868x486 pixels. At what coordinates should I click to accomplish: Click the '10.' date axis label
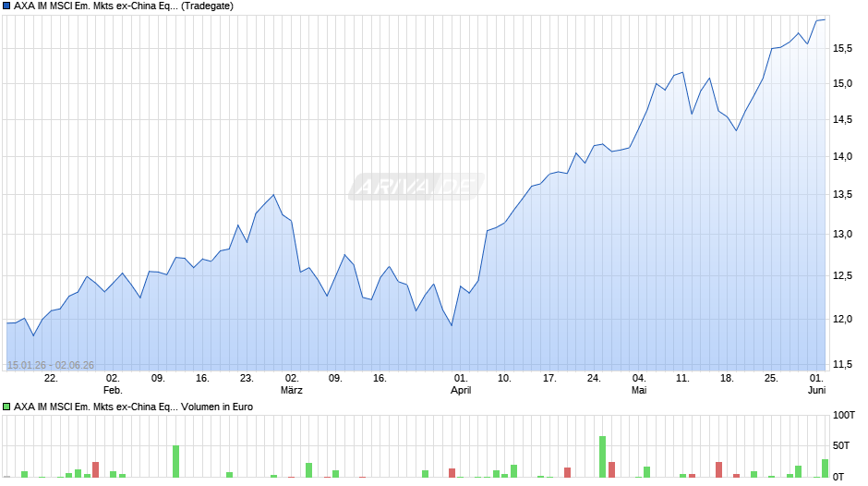coord(504,379)
